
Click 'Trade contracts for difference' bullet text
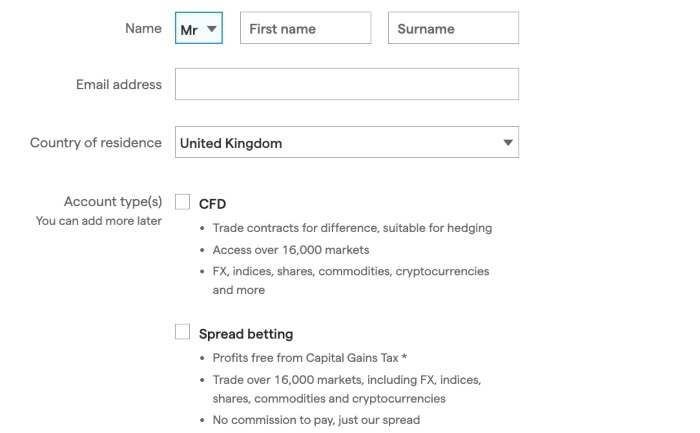[352, 228]
